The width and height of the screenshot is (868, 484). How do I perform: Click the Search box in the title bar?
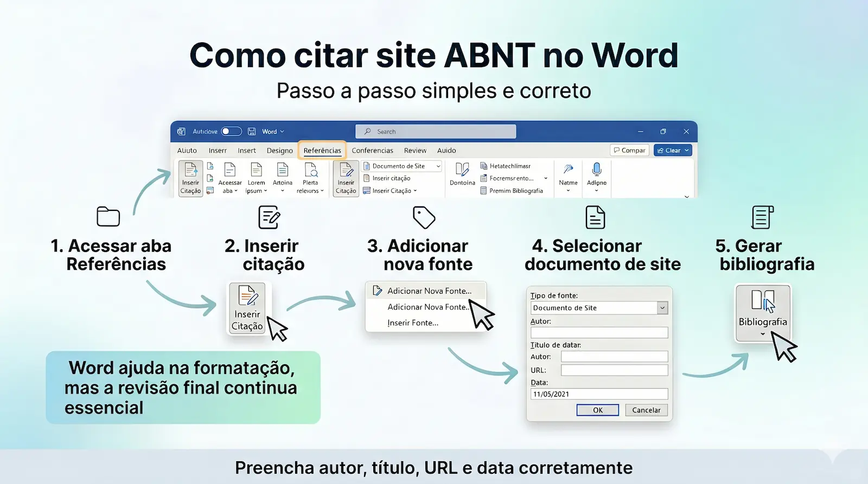pos(436,132)
